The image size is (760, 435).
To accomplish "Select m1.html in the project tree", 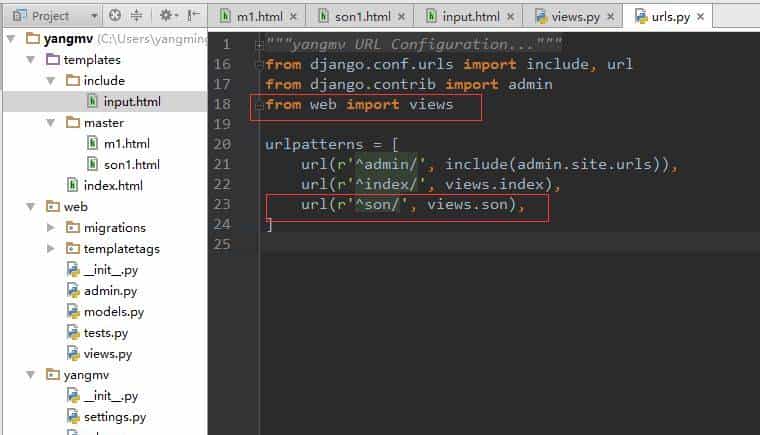I will [x=127, y=144].
